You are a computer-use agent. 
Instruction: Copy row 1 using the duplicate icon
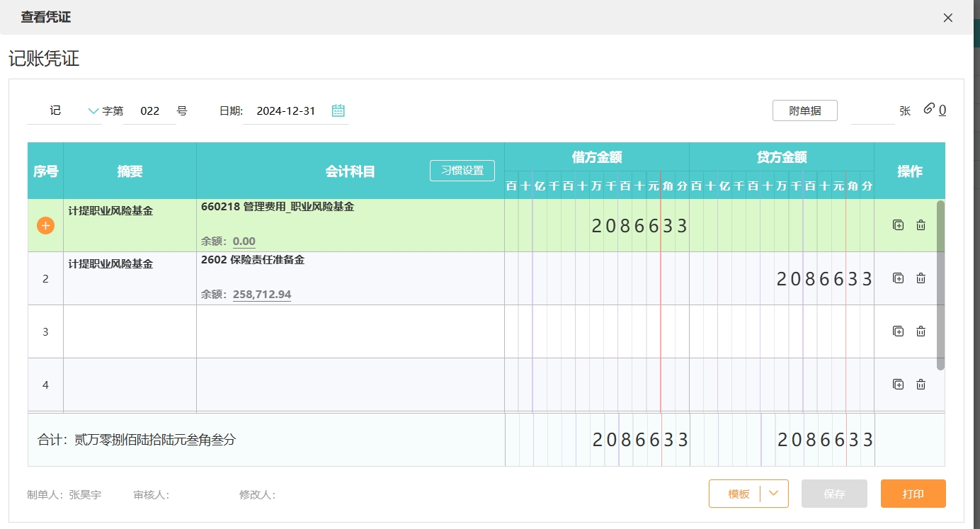pos(898,225)
